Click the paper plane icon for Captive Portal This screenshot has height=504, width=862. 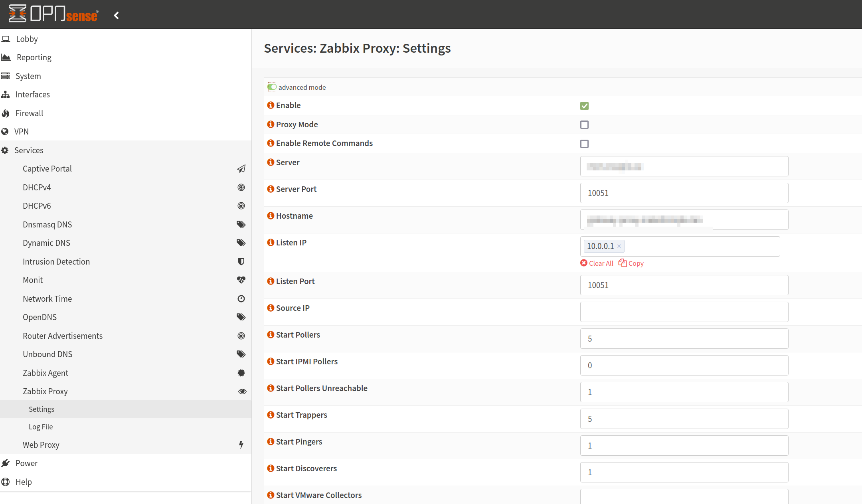click(x=241, y=169)
